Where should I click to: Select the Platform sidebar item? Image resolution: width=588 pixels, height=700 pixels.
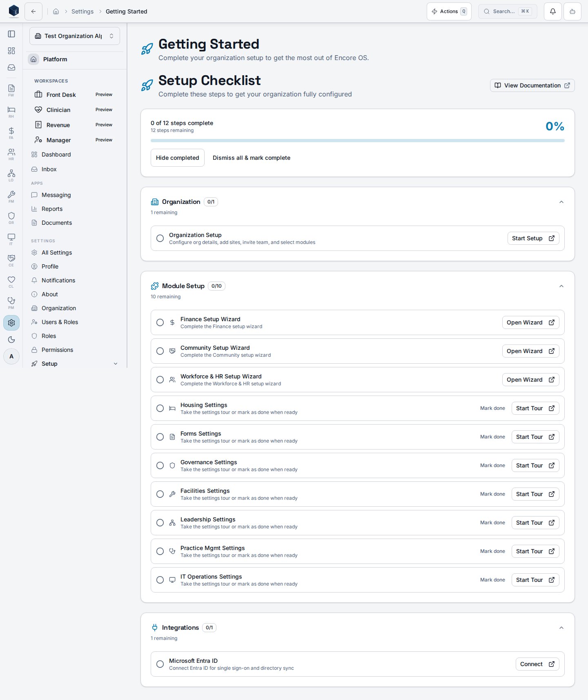pos(75,59)
